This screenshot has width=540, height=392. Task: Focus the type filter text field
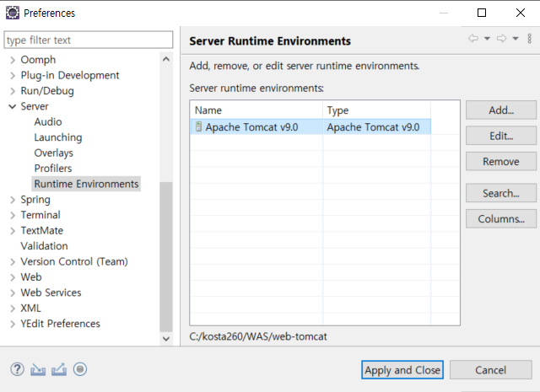(89, 40)
